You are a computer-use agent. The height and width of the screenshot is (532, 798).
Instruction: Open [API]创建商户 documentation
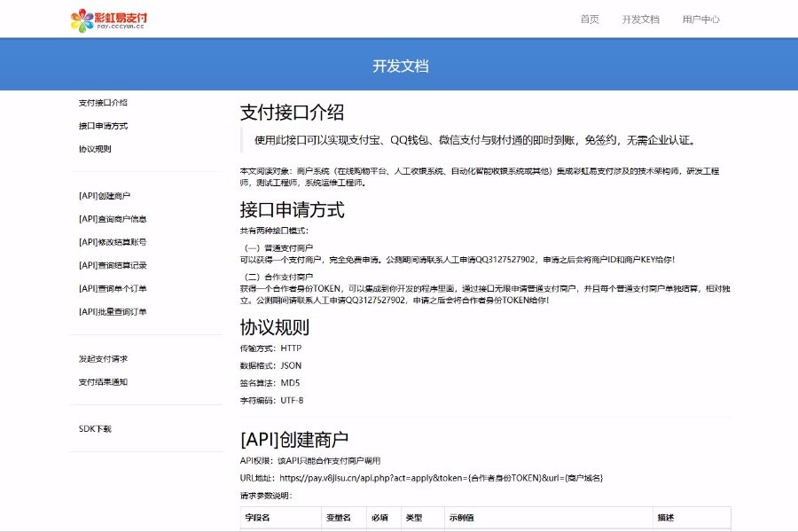click(106, 194)
